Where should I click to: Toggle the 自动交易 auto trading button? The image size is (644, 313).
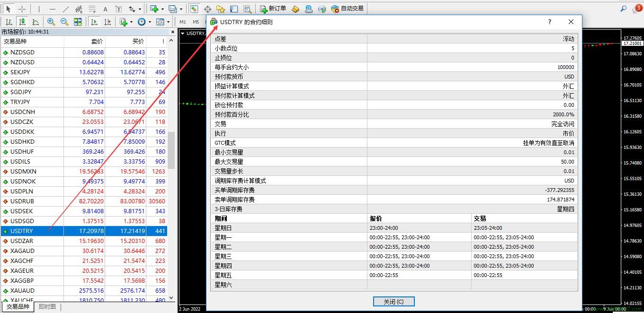click(x=347, y=9)
